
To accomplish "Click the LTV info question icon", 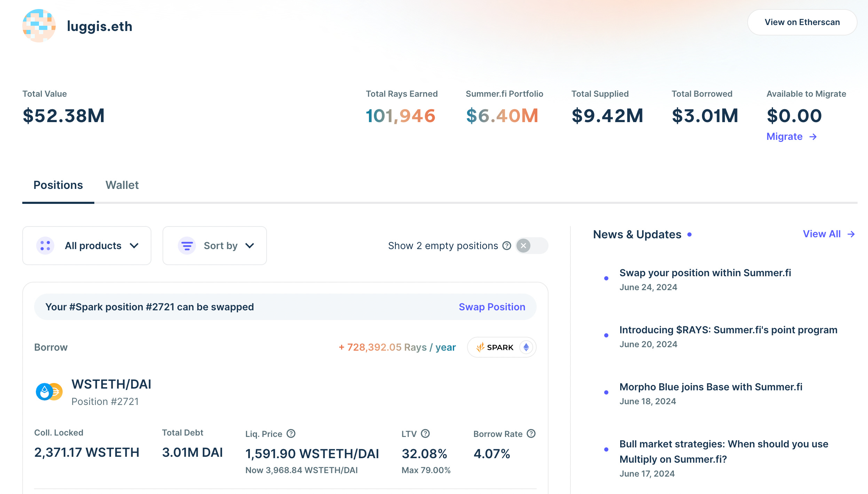I will point(425,433).
